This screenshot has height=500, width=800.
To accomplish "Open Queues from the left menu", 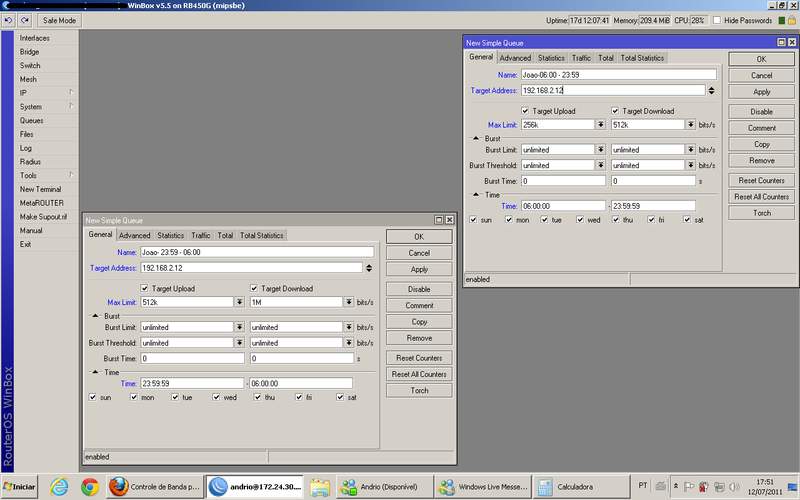I will point(31,120).
